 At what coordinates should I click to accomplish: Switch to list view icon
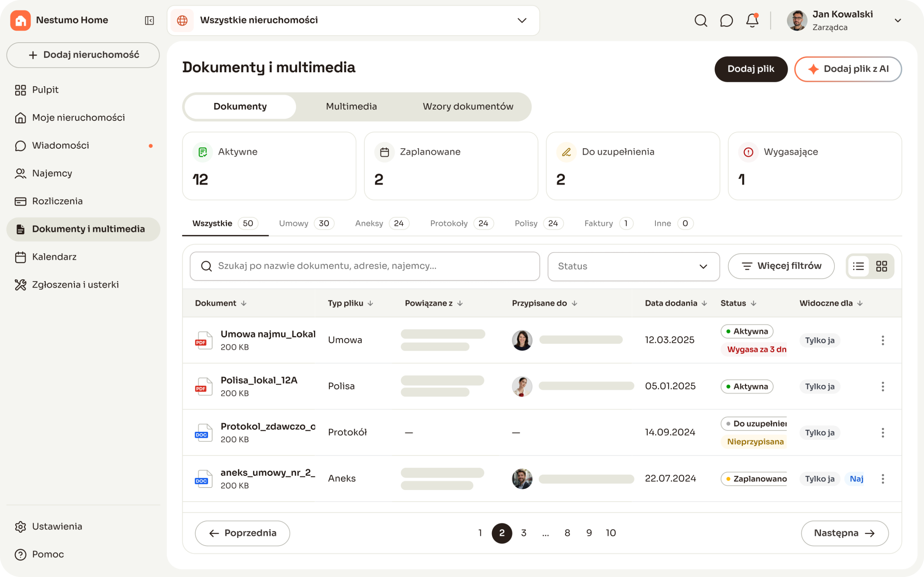(x=858, y=266)
